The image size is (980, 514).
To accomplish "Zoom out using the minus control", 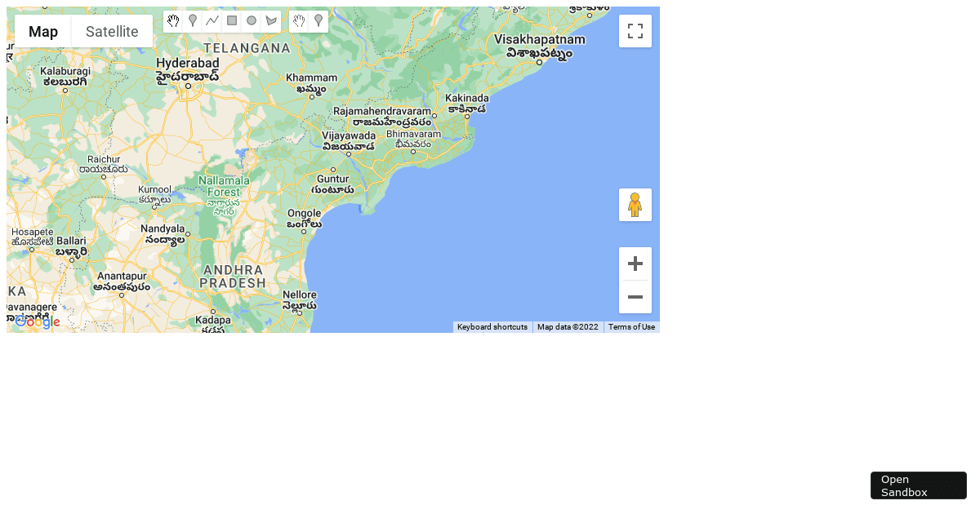I will (x=635, y=297).
